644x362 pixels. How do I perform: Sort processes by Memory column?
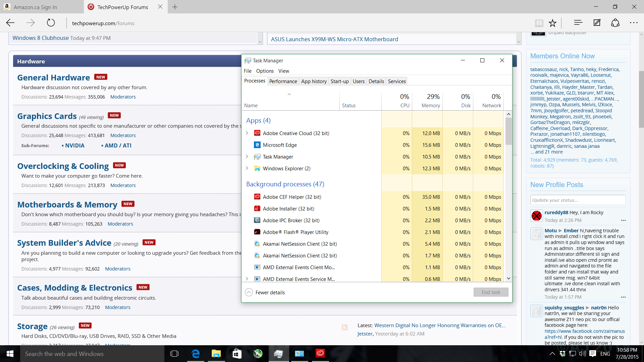(427, 101)
